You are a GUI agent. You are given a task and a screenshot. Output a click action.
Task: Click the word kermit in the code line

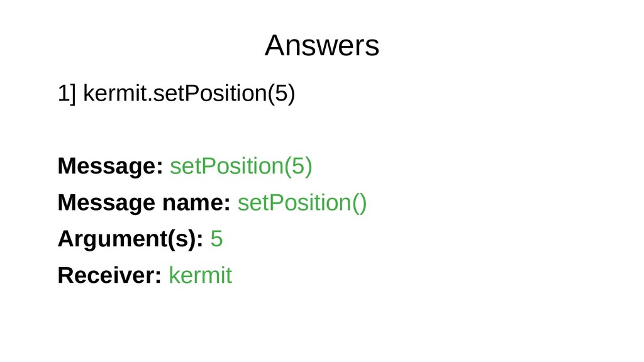[115, 93]
